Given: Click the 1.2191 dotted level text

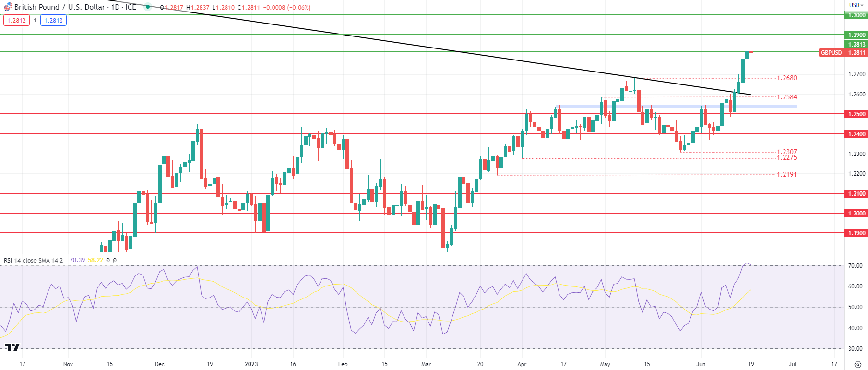Looking at the screenshot, I should (787, 174).
